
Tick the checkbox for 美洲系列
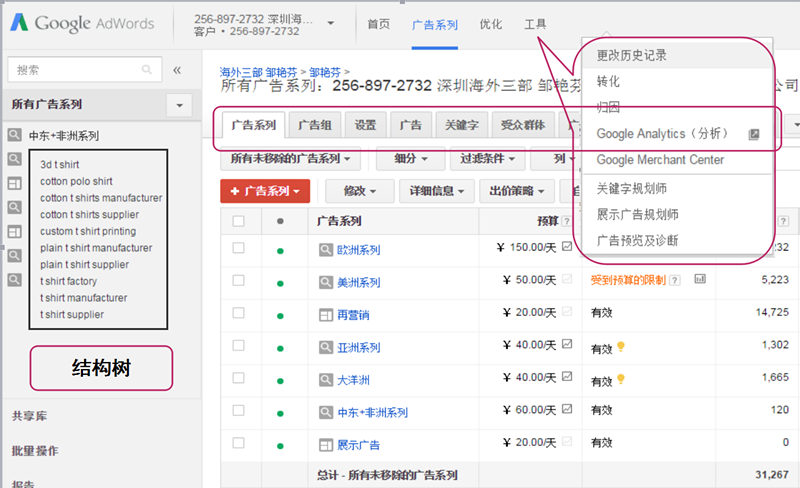238,280
